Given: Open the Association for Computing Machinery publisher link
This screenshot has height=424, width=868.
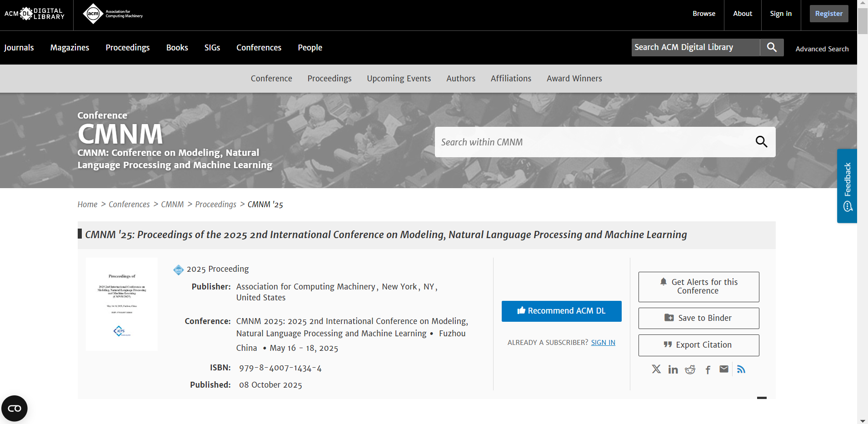Looking at the screenshot, I should (306, 287).
